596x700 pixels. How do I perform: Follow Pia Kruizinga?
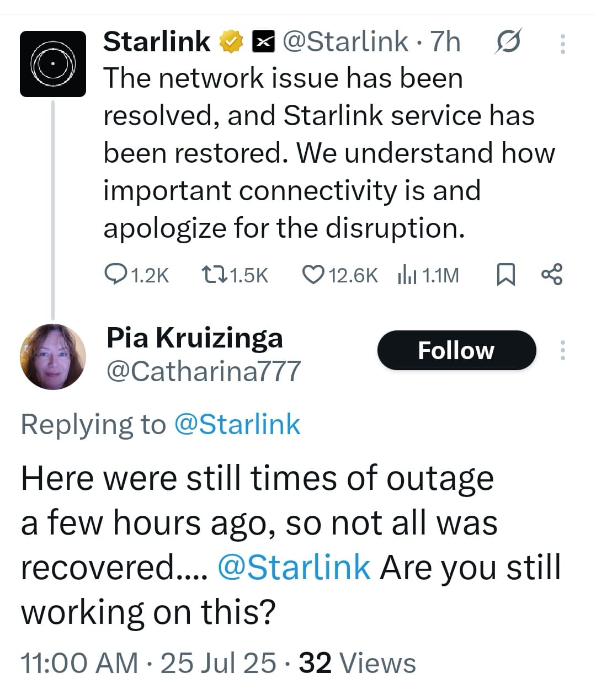click(x=456, y=350)
